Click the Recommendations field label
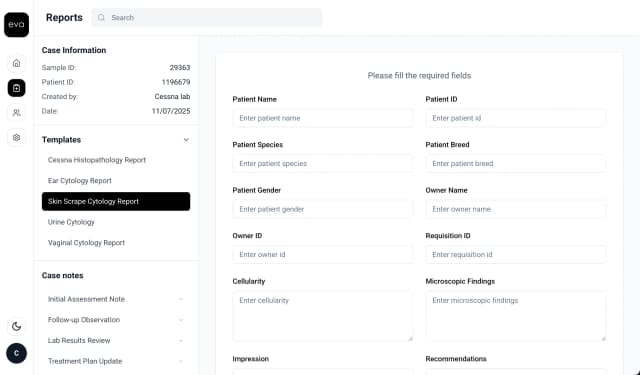This screenshot has width=640, height=375. 456,359
